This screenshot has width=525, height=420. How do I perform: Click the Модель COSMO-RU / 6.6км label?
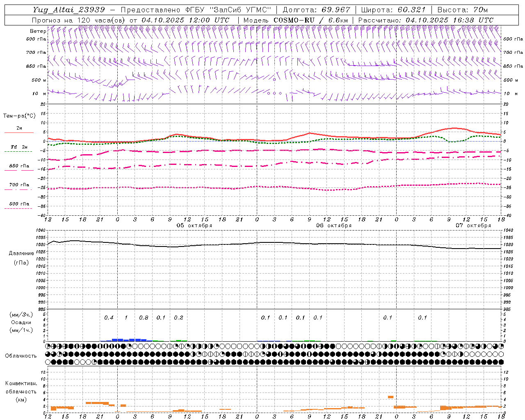pyautogui.click(x=295, y=20)
